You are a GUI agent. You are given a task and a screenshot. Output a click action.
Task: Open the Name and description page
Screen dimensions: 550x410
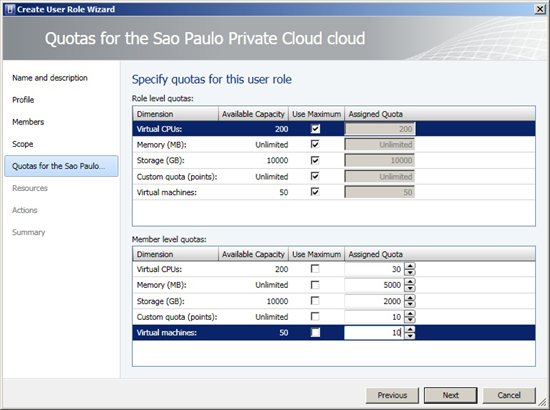tap(50, 78)
